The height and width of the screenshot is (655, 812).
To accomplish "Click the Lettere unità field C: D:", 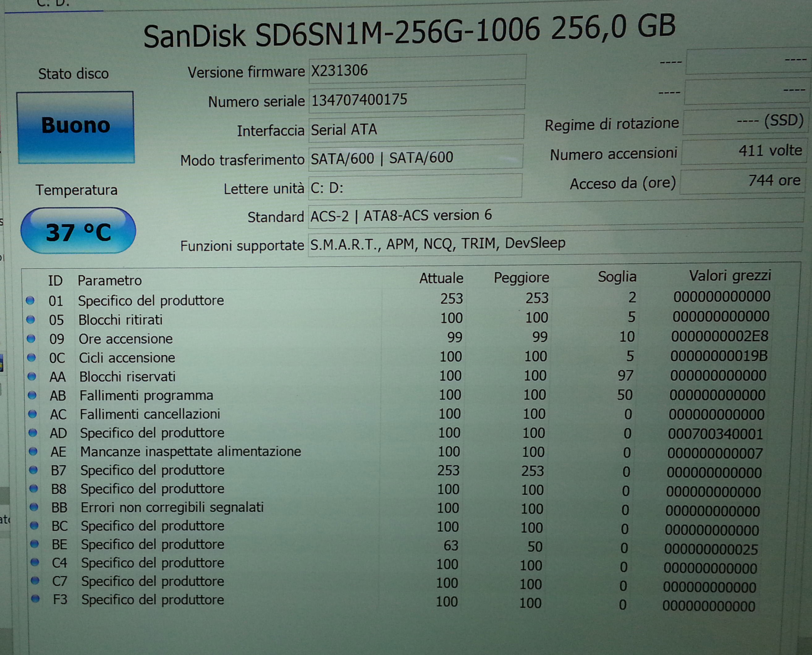I will tap(416, 187).
